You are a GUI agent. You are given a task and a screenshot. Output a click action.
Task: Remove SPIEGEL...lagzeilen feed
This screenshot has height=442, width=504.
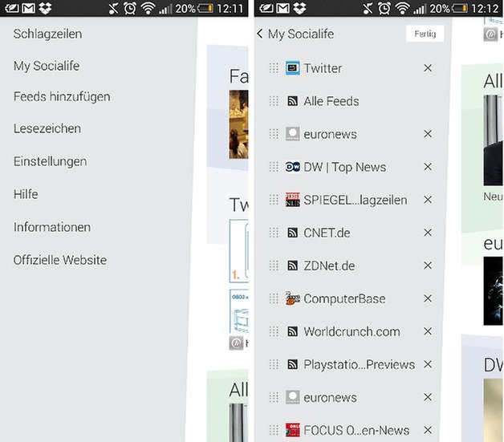pos(428,200)
